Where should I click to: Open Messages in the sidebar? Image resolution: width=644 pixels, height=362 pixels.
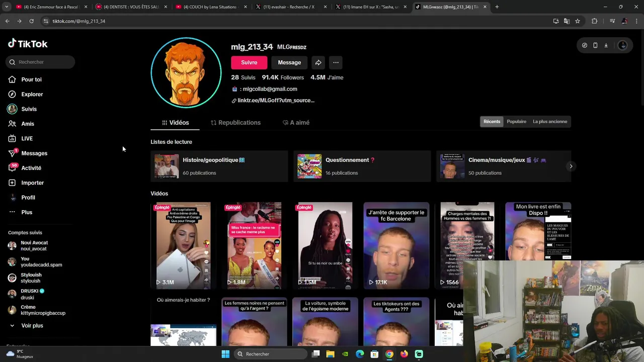point(34,153)
